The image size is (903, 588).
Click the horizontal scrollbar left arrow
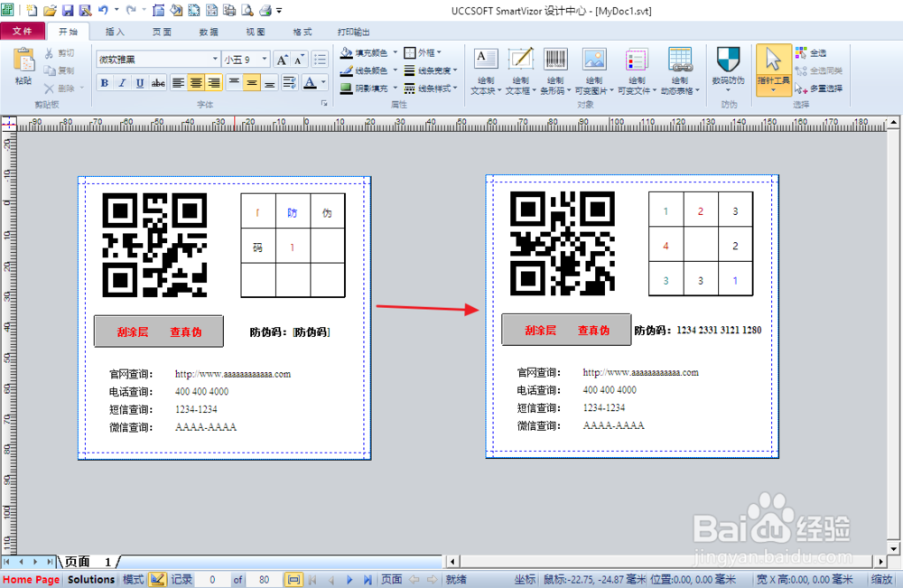(452, 561)
